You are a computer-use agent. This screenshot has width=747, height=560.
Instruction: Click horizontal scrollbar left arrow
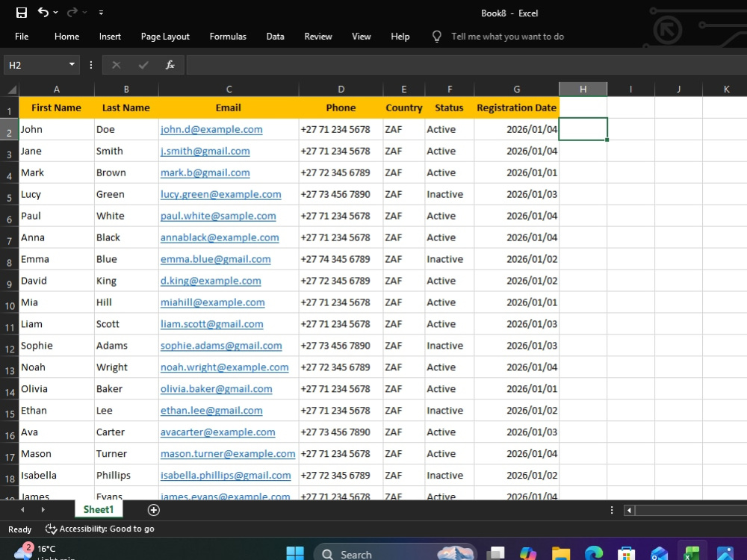tap(629, 511)
